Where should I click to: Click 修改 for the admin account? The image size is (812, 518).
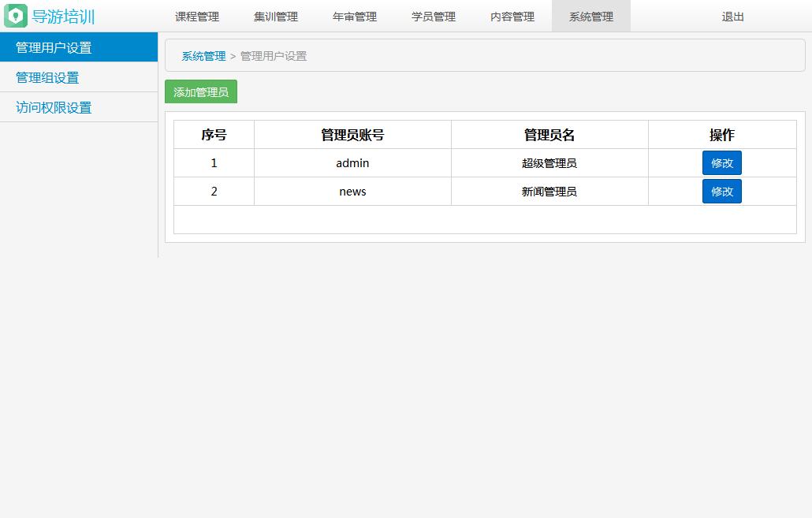tap(721, 162)
